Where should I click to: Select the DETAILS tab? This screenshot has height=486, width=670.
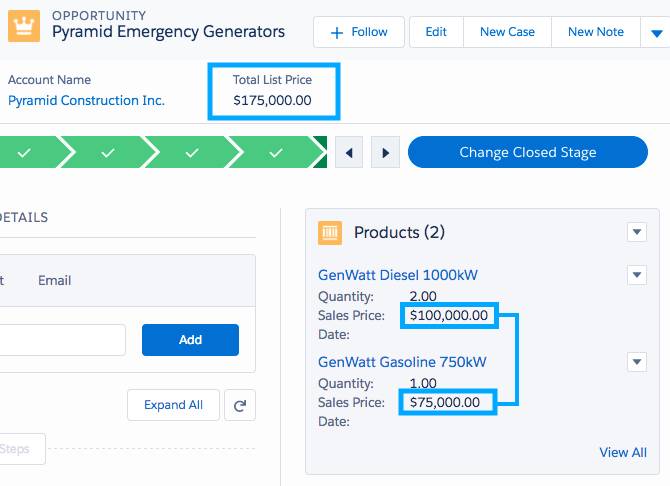click(x=24, y=218)
